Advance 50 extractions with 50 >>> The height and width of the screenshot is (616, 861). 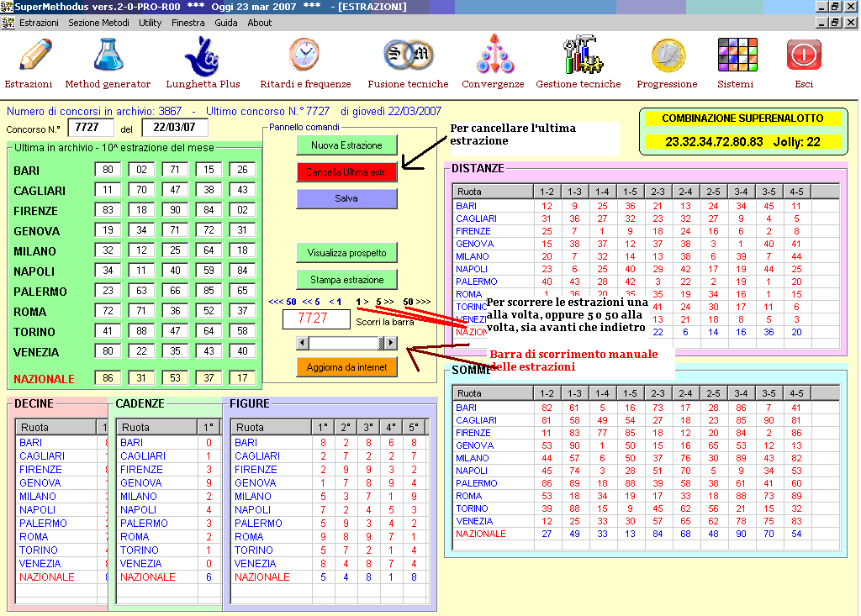417,302
